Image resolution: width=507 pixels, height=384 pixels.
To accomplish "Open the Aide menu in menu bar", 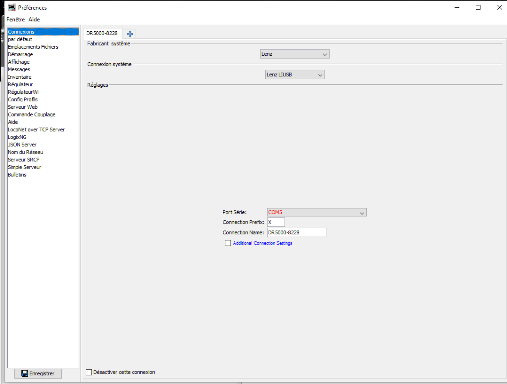I will point(34,20).
